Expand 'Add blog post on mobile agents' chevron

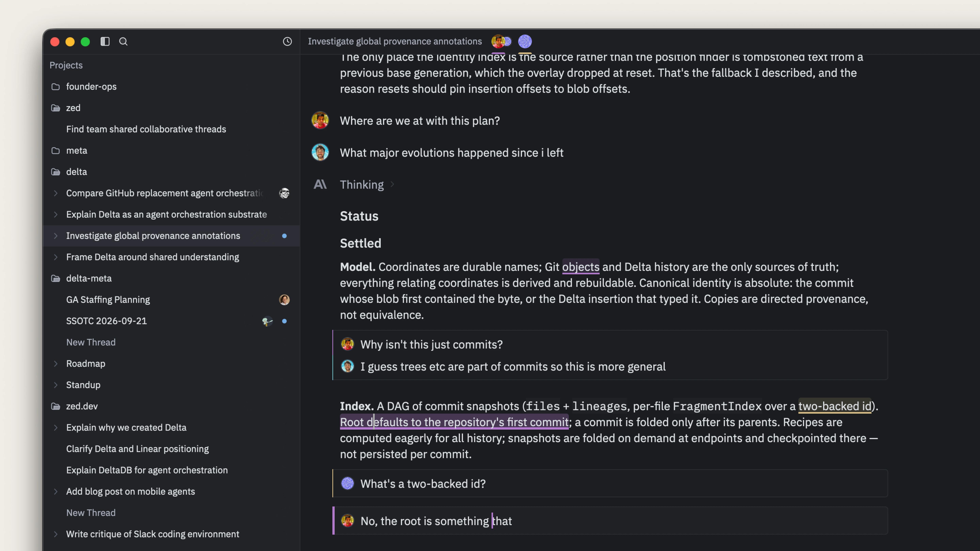[55, 491]
